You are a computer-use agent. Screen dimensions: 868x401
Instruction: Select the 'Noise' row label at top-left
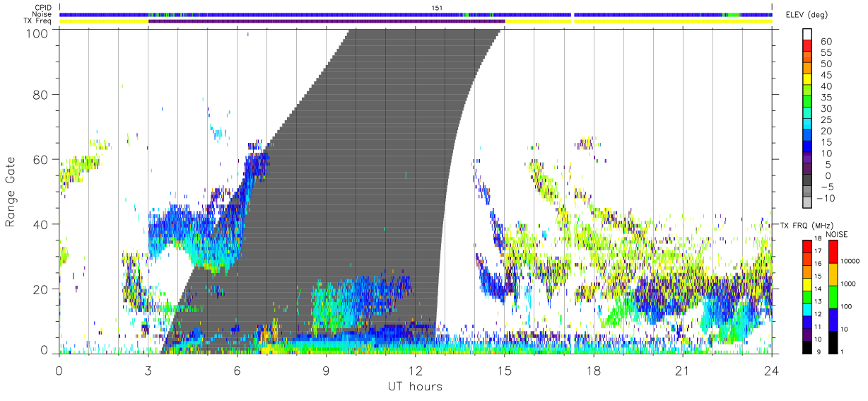tap(42, 14)
